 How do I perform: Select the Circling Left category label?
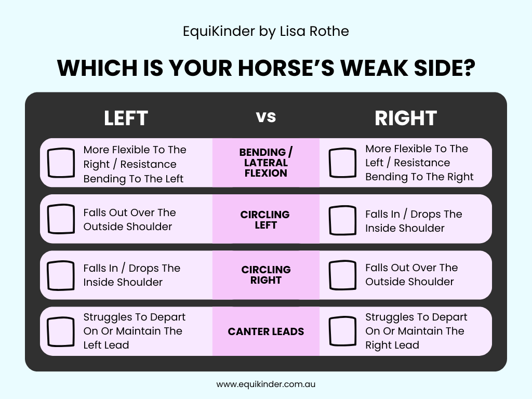[266, 220]
